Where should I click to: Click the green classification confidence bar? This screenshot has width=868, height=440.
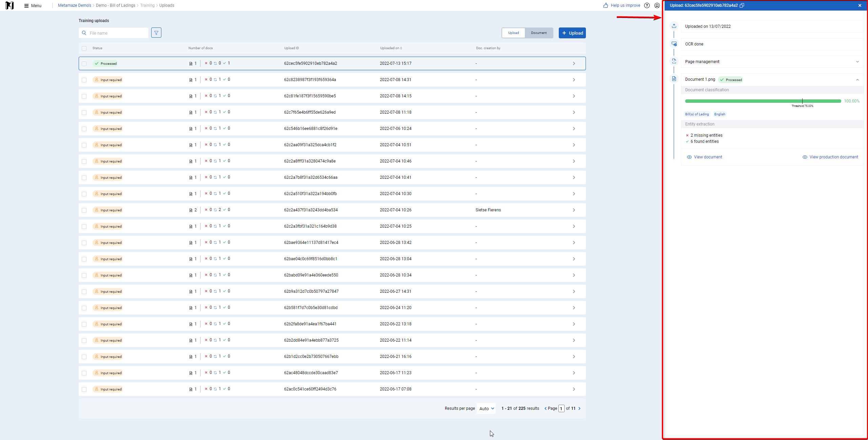click(763, 101)
